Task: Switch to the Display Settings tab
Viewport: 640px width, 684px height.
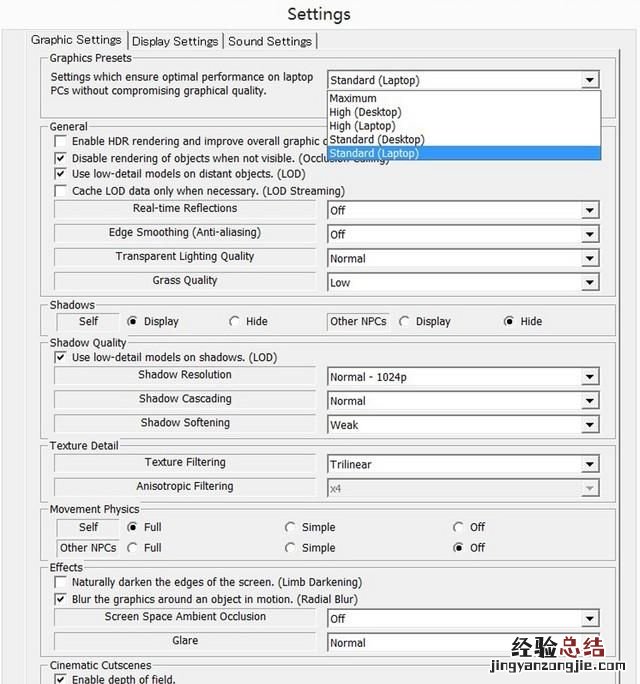Action: tap(175, 41)
